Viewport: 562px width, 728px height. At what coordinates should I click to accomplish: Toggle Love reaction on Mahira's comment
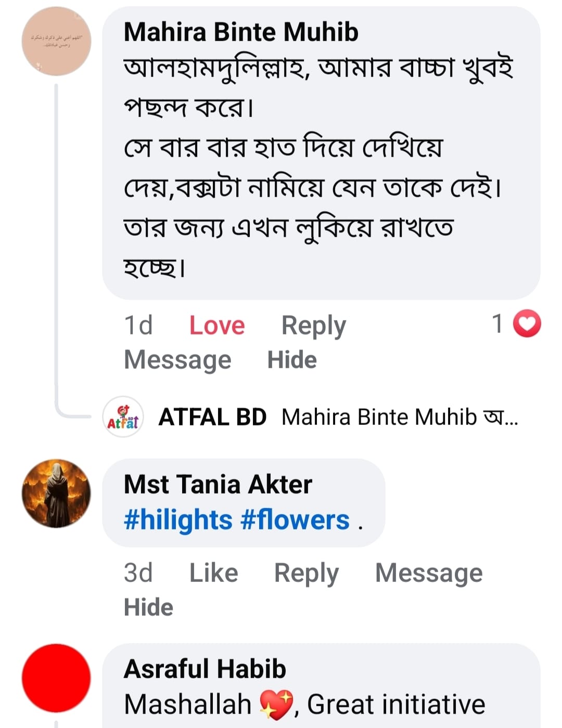(216, 326)
